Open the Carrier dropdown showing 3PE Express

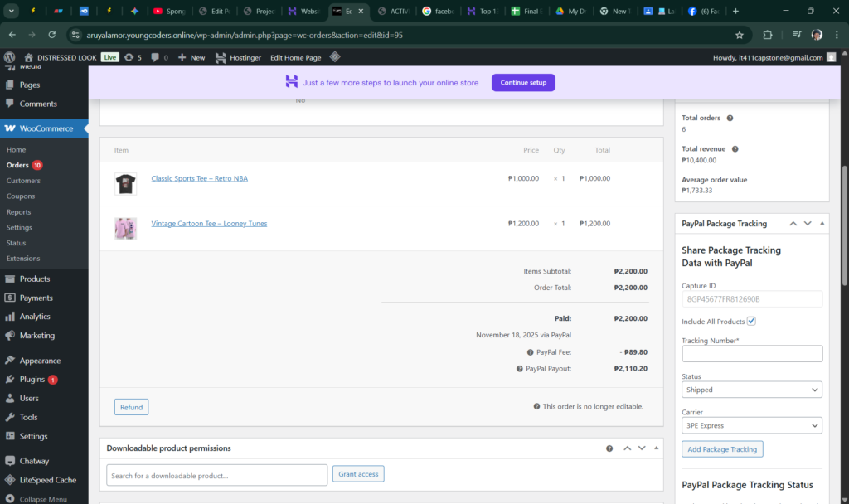751,425
